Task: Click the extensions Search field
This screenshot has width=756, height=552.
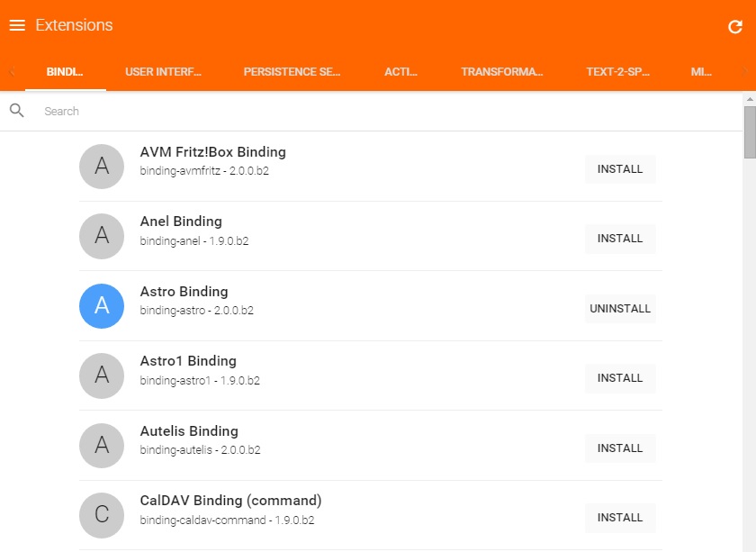Action: point(360,112)
